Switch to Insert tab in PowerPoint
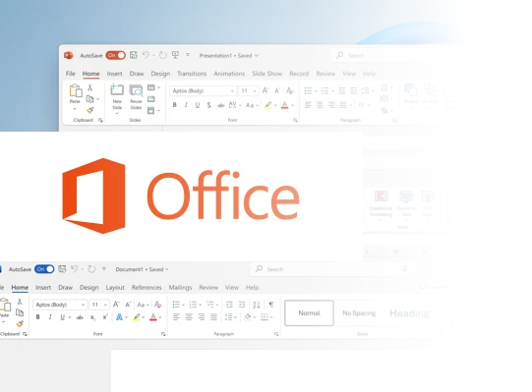This screenshot has width=532, height=392. [x=114, y=74]
